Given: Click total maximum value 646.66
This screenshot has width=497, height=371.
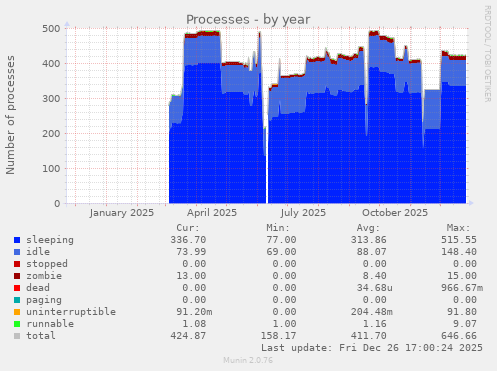Looking at the screenshot, I should click(x=459, y=336).
